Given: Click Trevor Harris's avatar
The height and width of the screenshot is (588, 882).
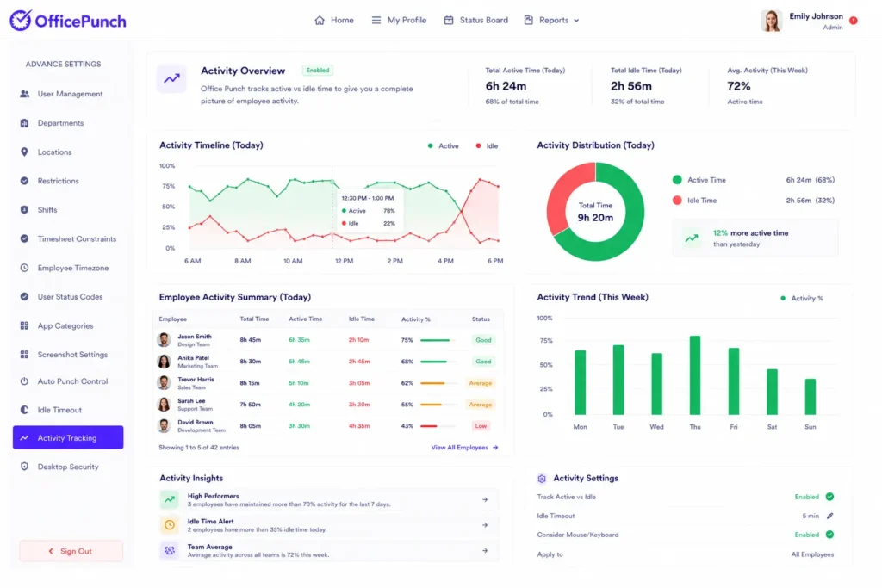Looking at the screenshot, I should pos(164,383).
